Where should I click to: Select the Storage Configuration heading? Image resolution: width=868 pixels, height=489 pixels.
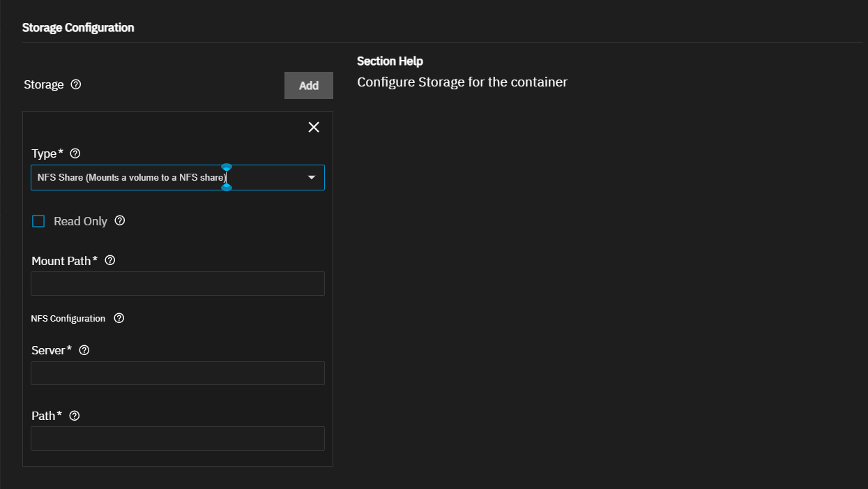(x=78, y=28)
